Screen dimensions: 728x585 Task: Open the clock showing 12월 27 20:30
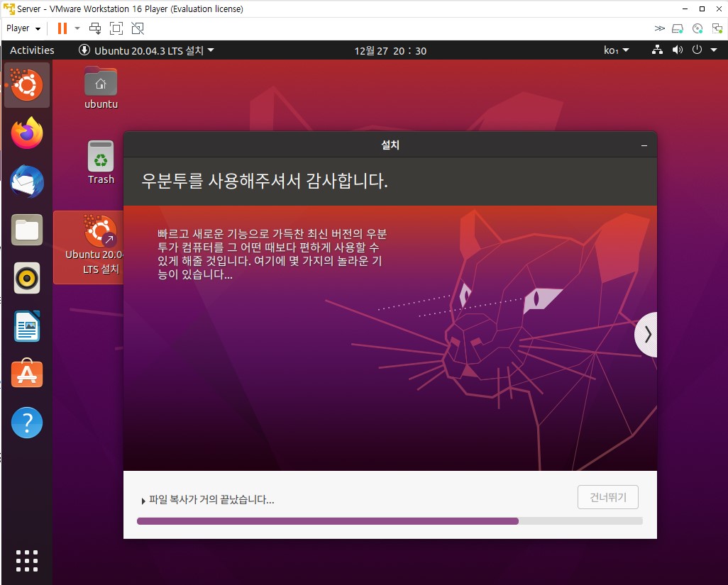[390, 50]
